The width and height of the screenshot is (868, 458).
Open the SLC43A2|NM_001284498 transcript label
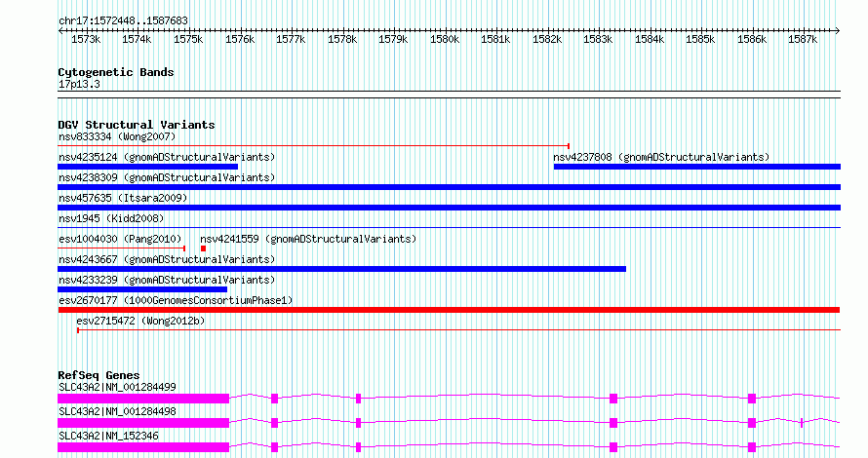coord(117,411)
